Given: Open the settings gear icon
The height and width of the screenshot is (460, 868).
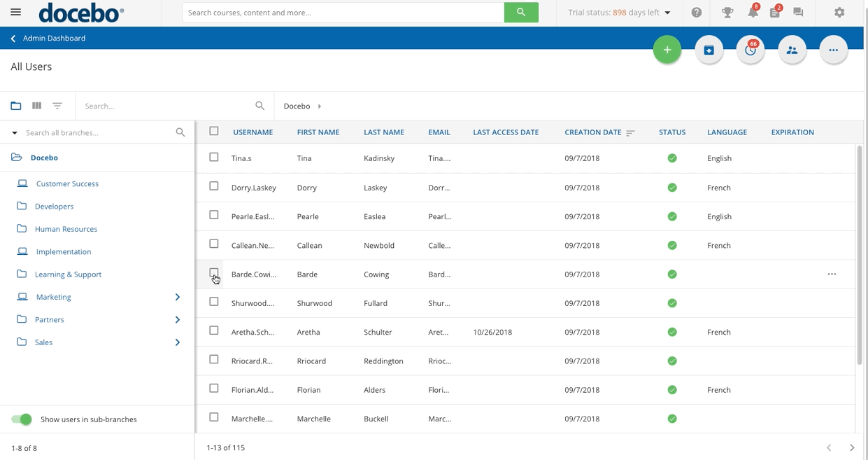Looking at the screenshot, I should tap(839, 13).
